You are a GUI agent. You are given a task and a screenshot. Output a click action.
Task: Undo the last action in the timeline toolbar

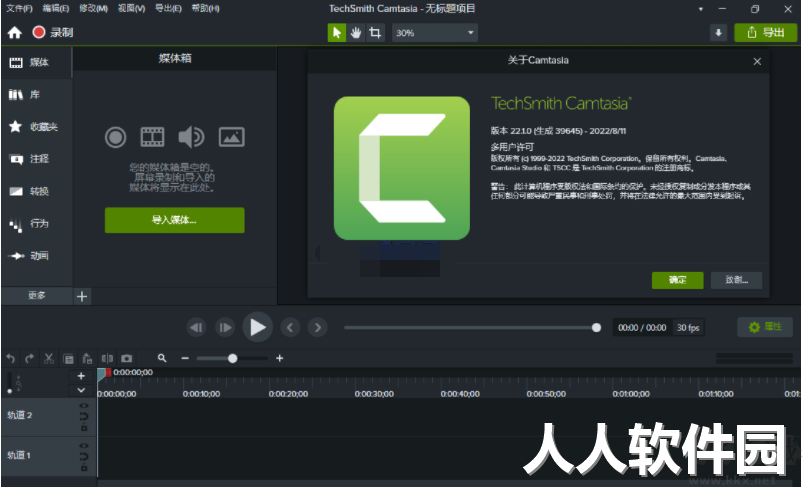coord(11,358)
